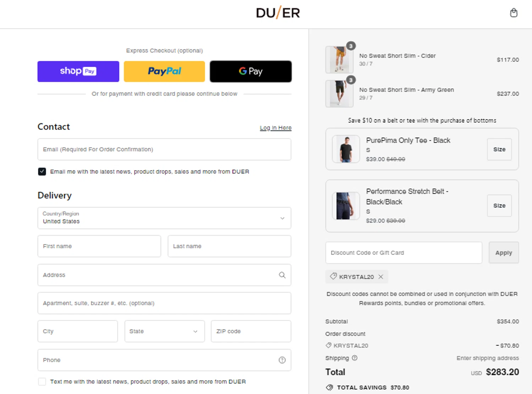Click the PurePima Only Tee thumbnail

(x=346, y=149)
